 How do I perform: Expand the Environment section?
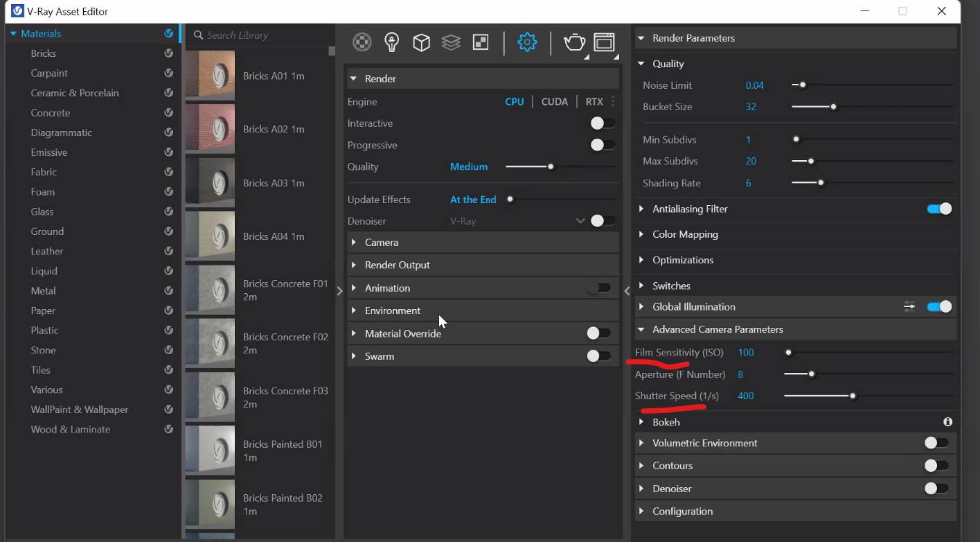[x=483, y=311]
